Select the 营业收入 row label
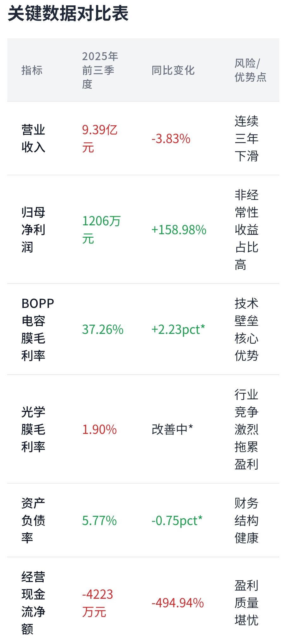Viewport: 285px width, 644px height. (x=33, y=139)
